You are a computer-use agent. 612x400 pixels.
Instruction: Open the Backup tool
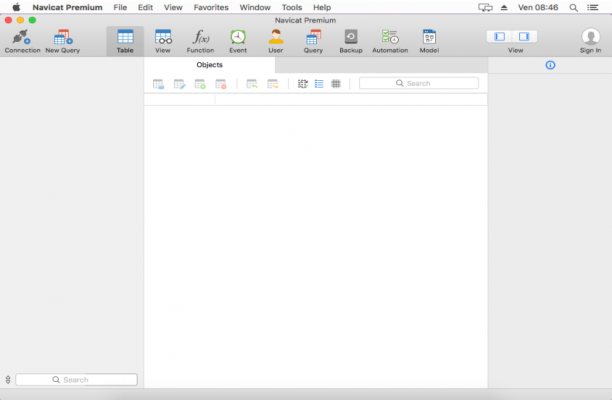351,41
